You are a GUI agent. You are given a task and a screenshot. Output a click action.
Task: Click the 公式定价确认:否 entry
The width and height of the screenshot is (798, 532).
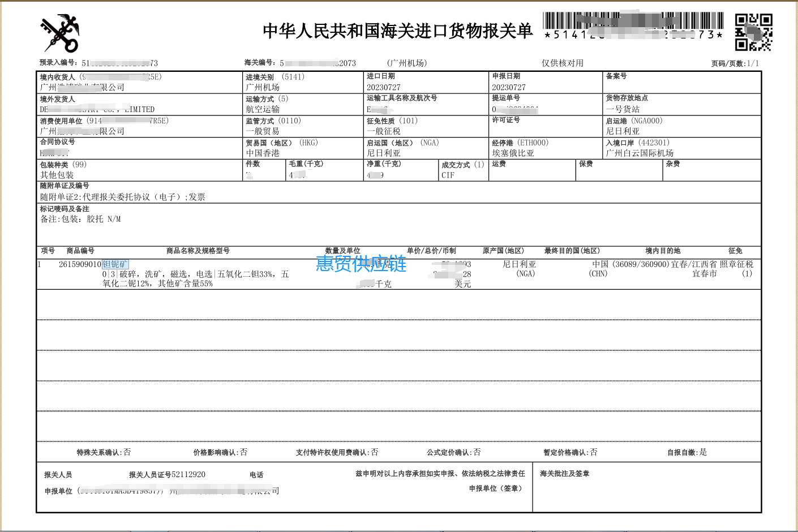coord(454,452)
